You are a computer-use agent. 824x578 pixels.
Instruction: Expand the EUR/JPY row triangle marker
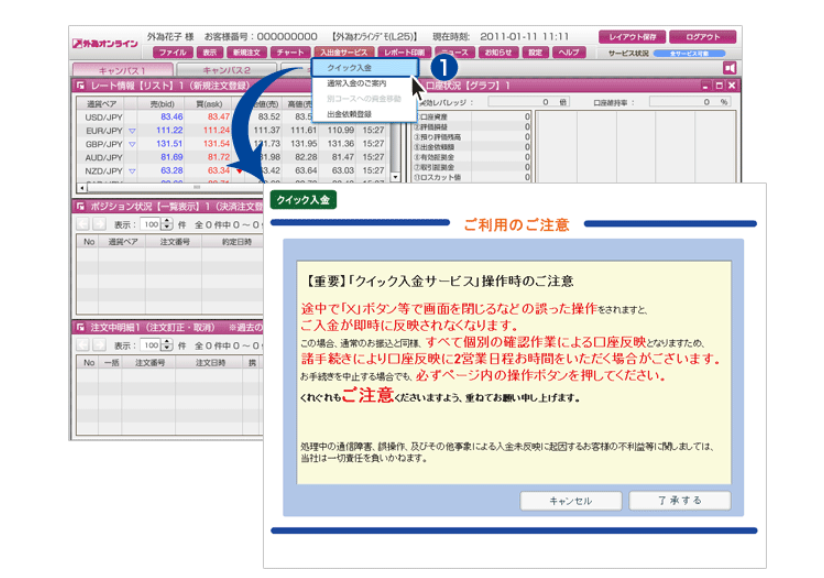click(x=133, y=130)
